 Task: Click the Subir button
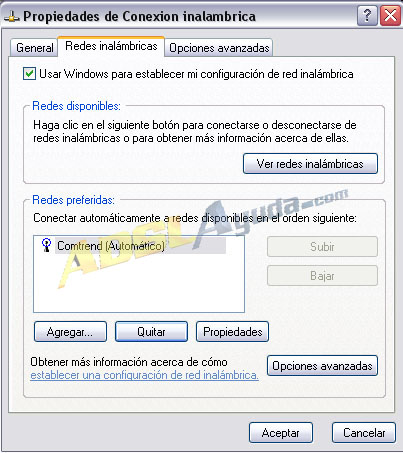pos(322,247)
